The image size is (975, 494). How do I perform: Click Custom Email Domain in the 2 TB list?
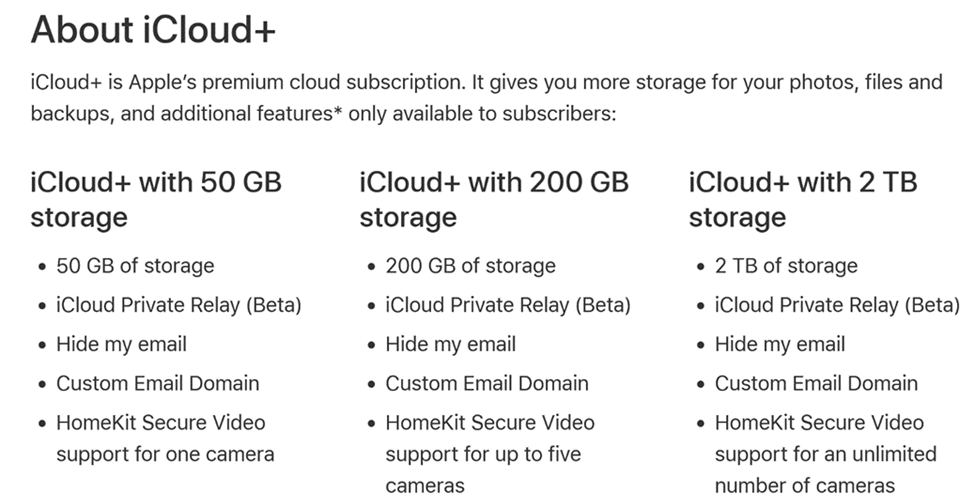[x=816, y=383]
